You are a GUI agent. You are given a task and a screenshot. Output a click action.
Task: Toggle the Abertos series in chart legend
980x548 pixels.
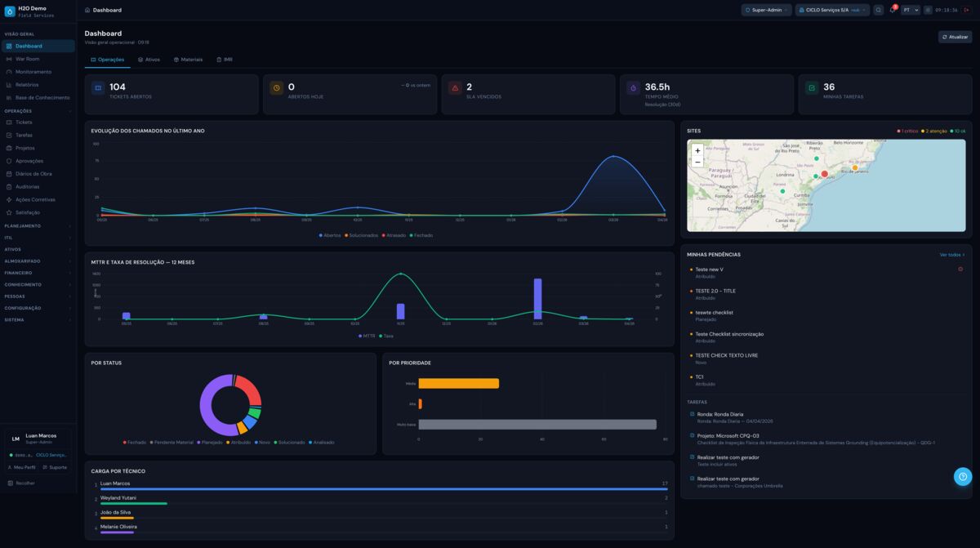coord(330,235)
